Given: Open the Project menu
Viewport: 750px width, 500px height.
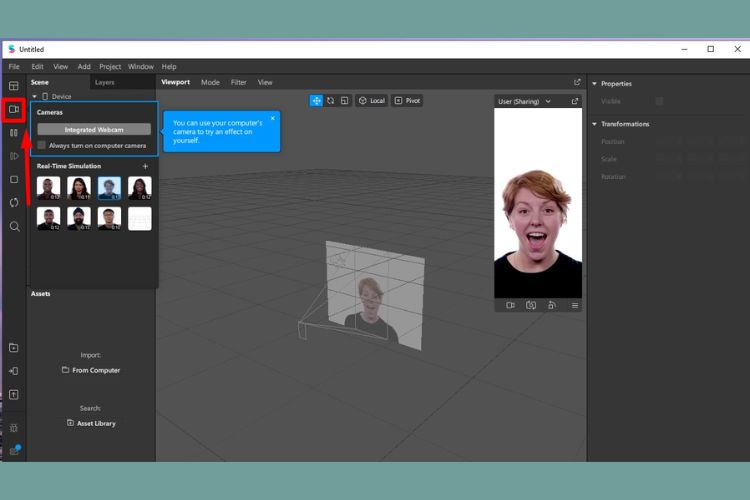Looking at the screenshot, I should [x=110, y=67].
